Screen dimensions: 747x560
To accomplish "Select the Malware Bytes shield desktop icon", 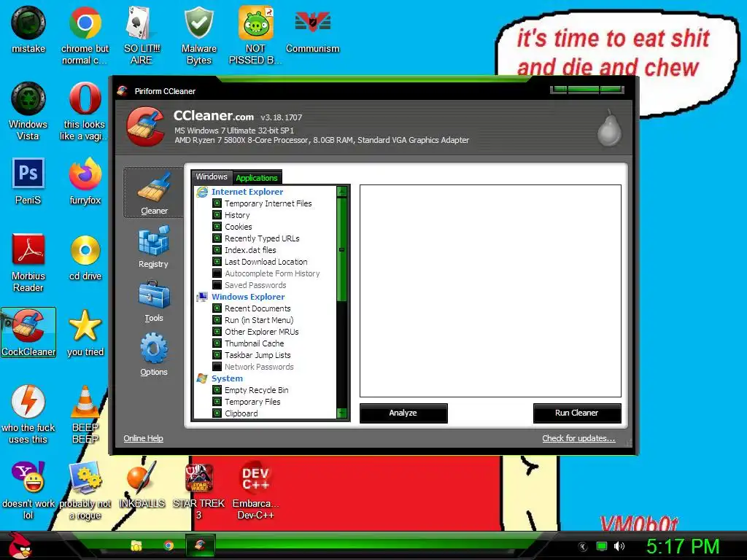I will coord(198,23).
